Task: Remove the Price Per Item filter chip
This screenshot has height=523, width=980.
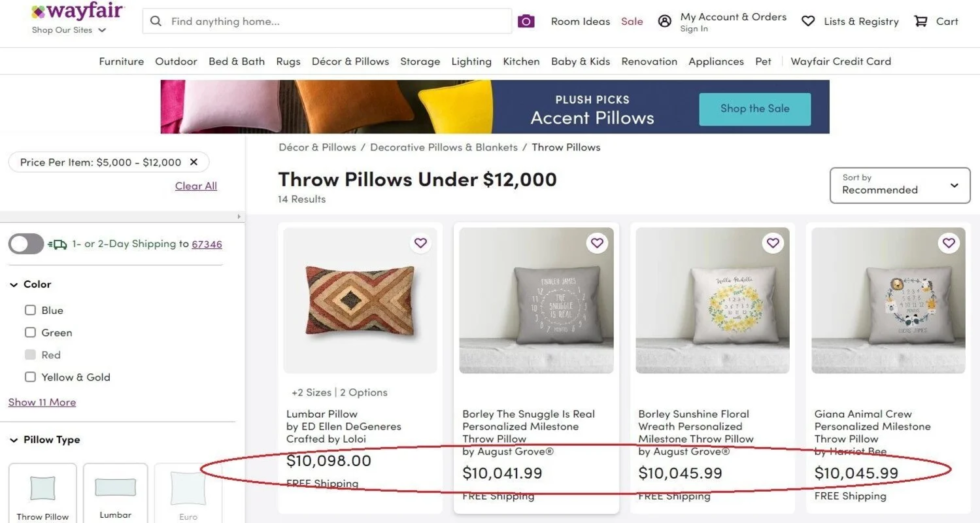Action: click(194, 162)
